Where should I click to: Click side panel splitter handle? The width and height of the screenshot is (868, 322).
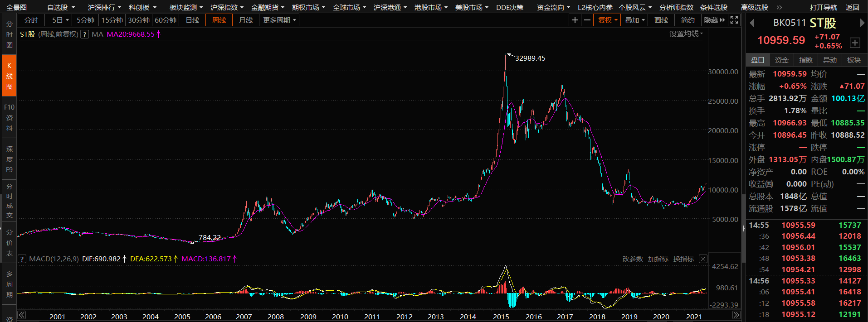[743, 229]
